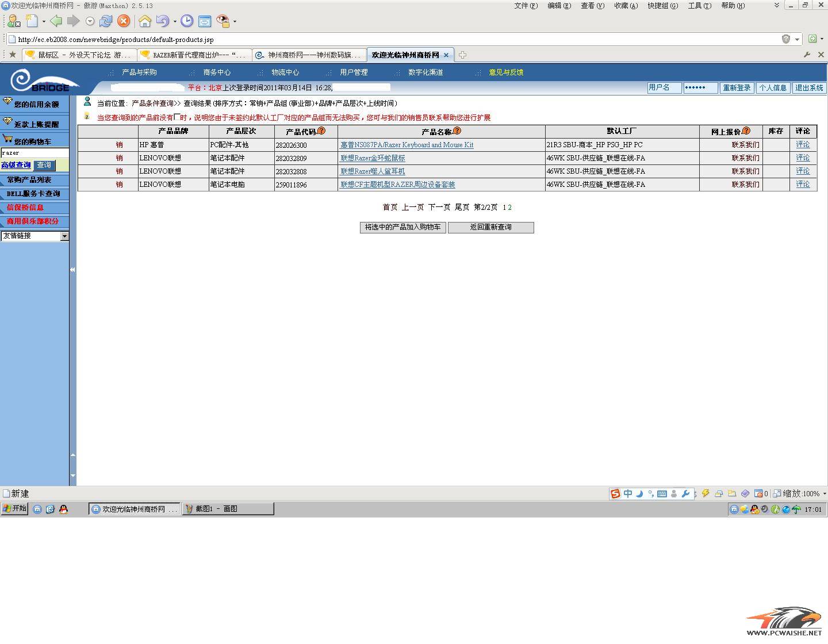
Task: Open 您的购物车 in the sidebar
Action: tap(33, 141)
